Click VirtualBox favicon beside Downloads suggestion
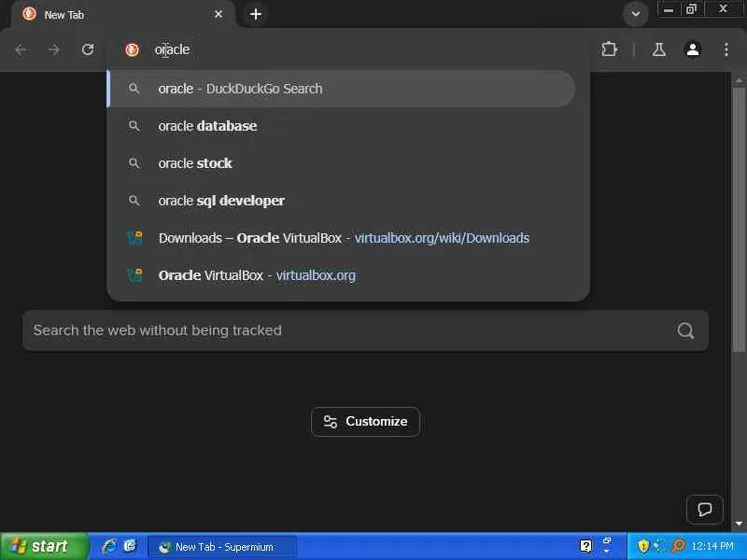747x560 pixels. (134, 238)
